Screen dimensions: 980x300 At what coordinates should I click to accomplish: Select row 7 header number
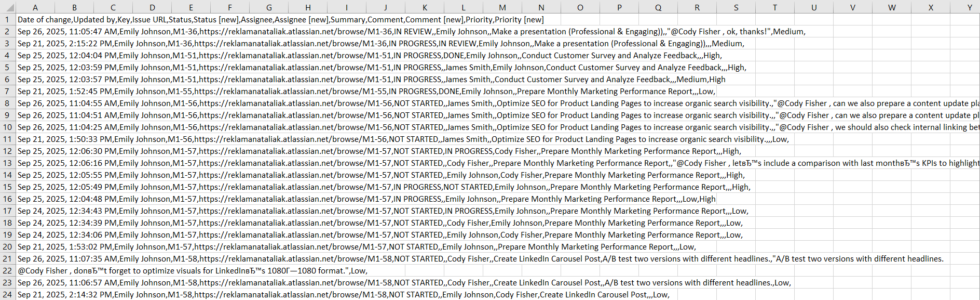pos(8,92)
